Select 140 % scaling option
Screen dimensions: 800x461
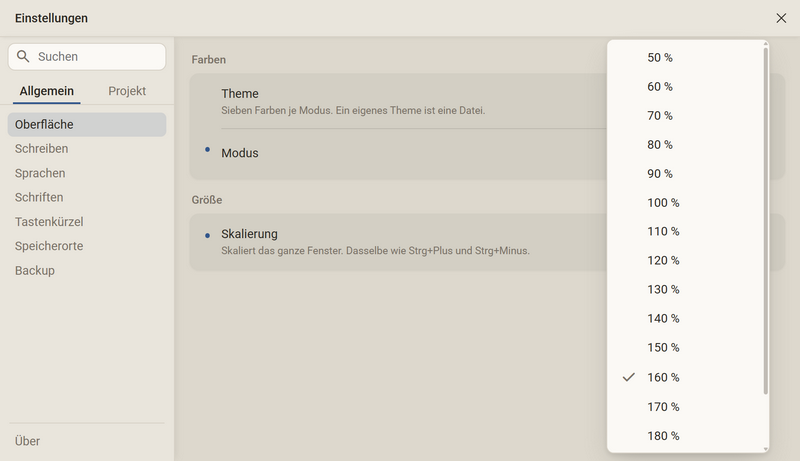[685, 319]
